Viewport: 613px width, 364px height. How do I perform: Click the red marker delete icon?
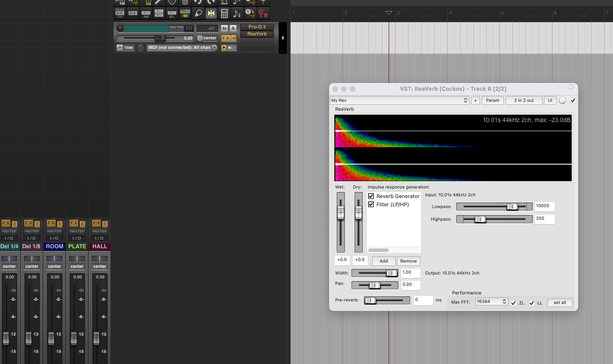coord(263,13)
